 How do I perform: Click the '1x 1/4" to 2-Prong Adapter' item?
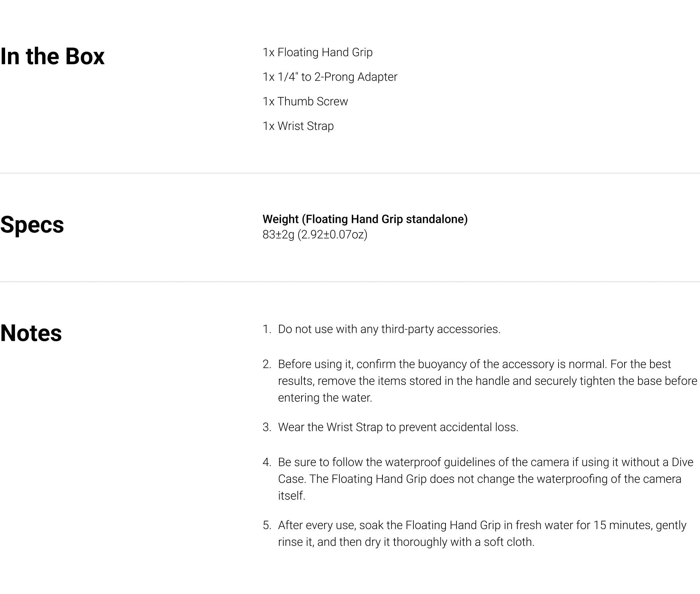tap(330, 77)
